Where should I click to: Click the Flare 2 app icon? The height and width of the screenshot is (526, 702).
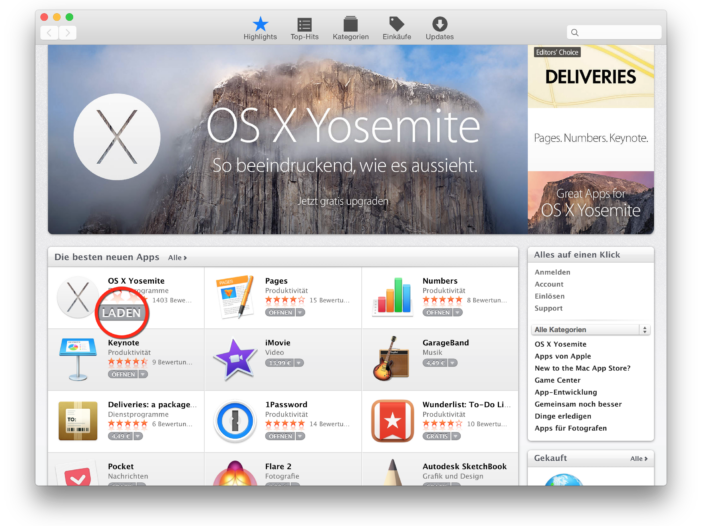click(x=235, y=474)
